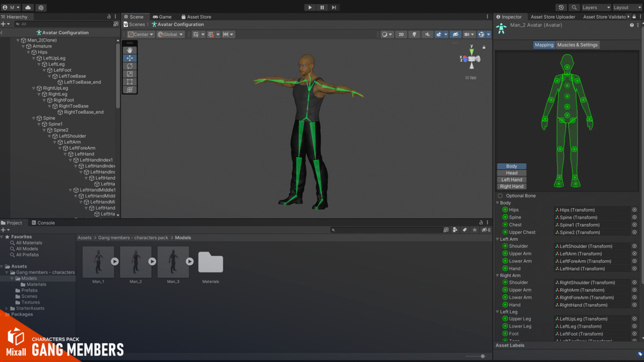Screen dimensions: 644x362
Task: Select the Left Hand mapping button
Action: point(511,179)
